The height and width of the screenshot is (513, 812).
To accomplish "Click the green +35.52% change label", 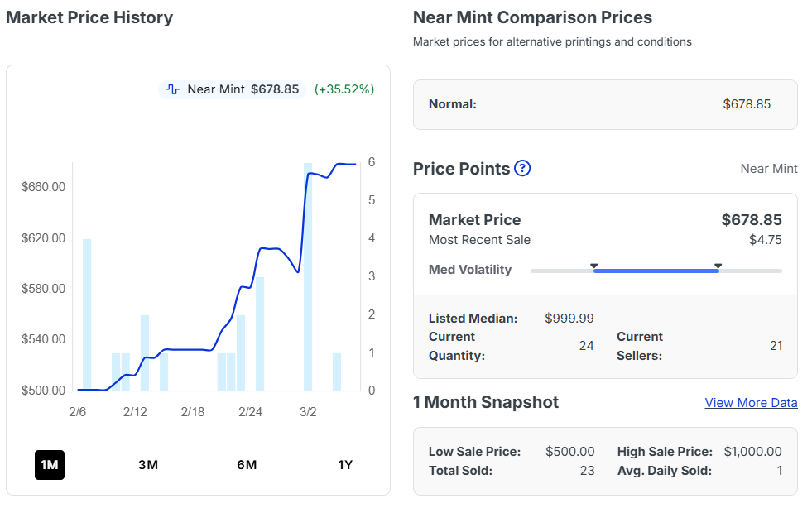I will [344, 89].
